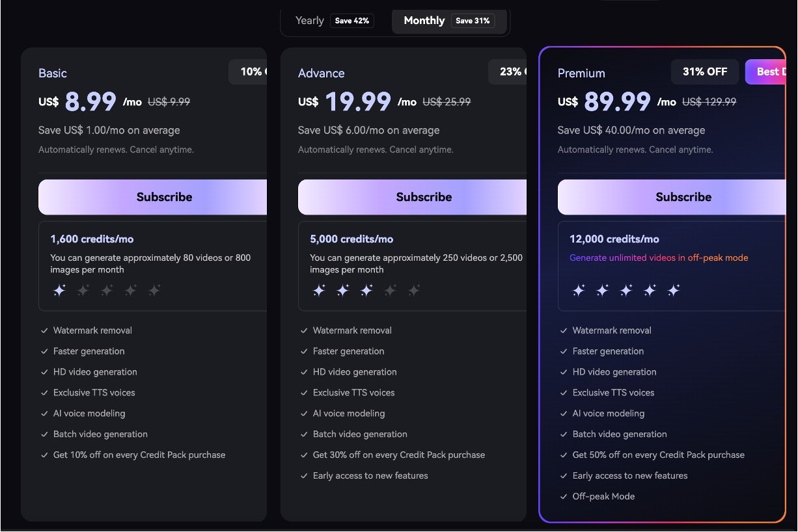Image resolution: width=798 pixels, height=532 pixels.
Task: Click the Premium 31% OFF badge
Action: click(x=704, y=72)
